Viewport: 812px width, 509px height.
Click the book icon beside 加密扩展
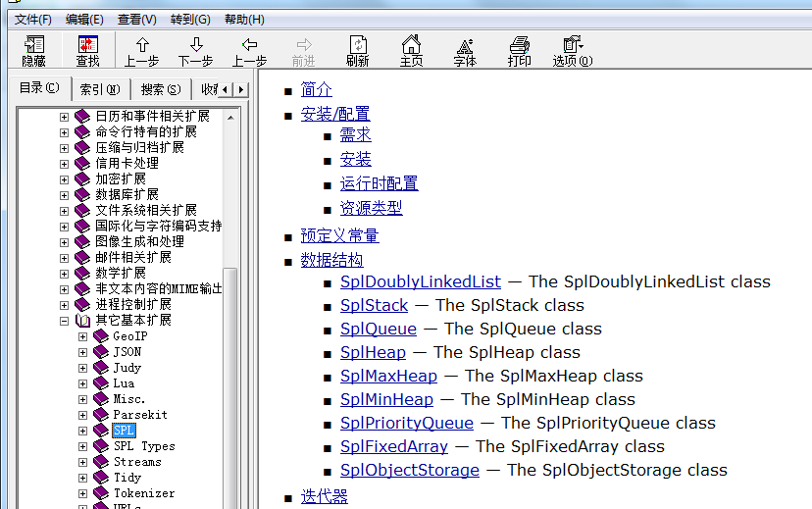tap(82, 179)
